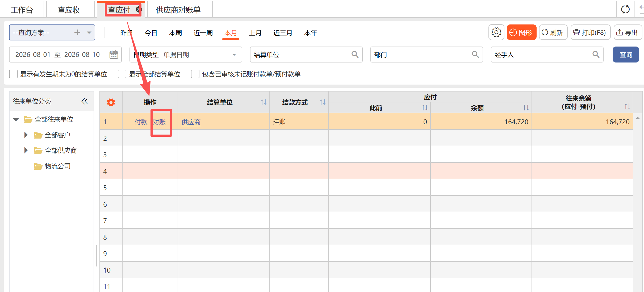The width and height of the screenshot is (644, 292).
Task: Select the 查应付 tab
Action: (119, 10)
